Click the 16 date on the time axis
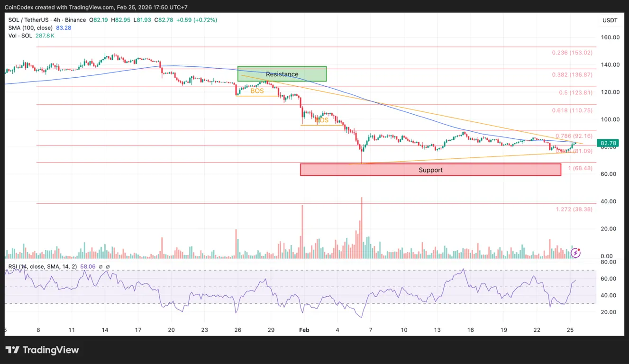 click(470, 330)
